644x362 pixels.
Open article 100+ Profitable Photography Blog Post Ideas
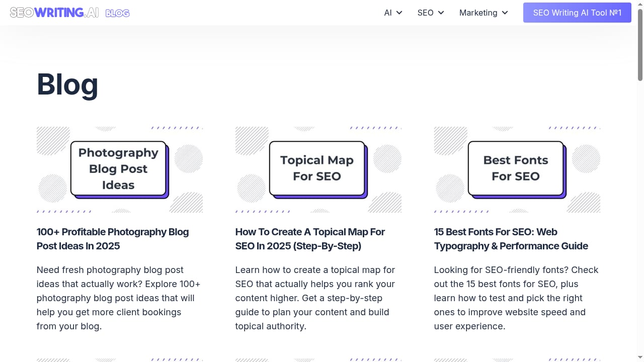pos(113,239)
